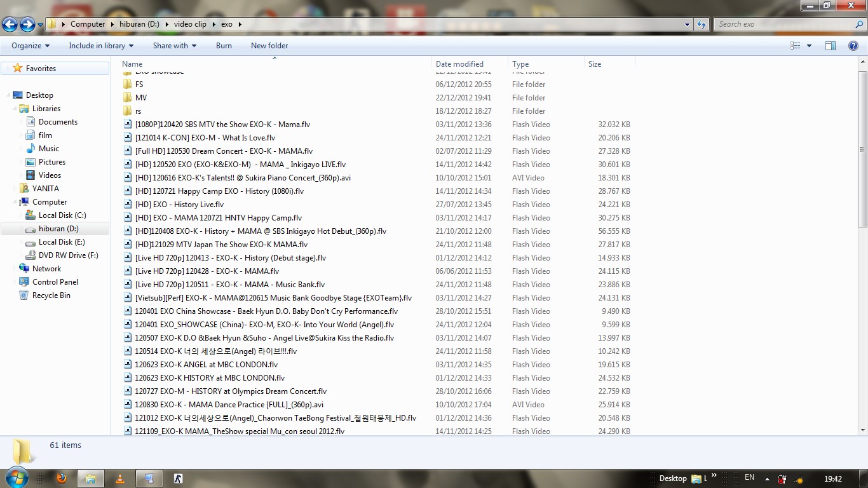
Task: Select file icon for Sukira Piano Concert avi
Action: coord(128,178)
